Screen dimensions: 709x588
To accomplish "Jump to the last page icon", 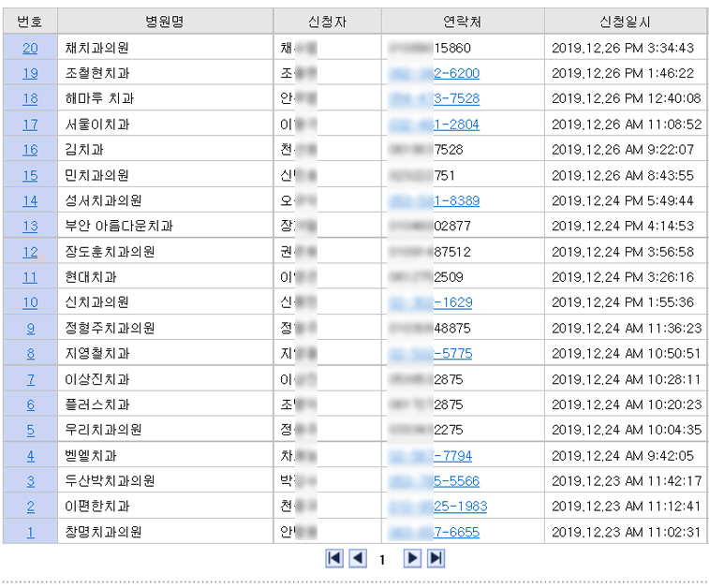I will pyautogui.click(x=436, y=558).
